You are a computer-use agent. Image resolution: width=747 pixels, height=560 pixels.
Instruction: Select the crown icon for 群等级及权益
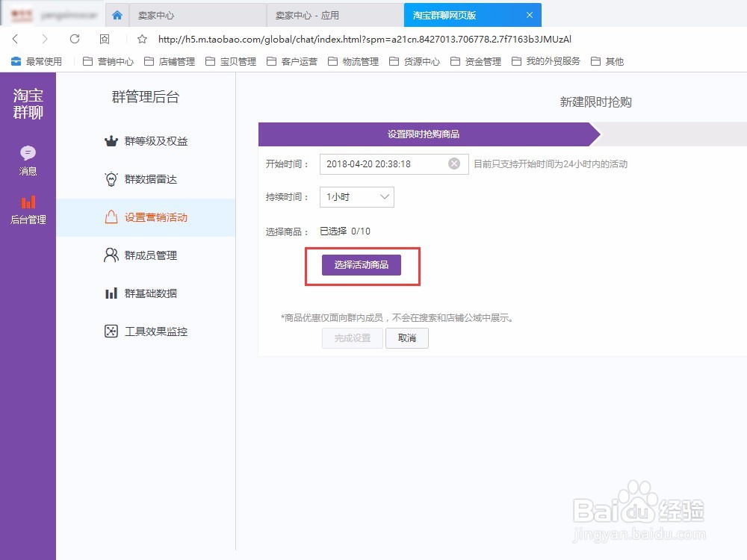tap(111, 140)
